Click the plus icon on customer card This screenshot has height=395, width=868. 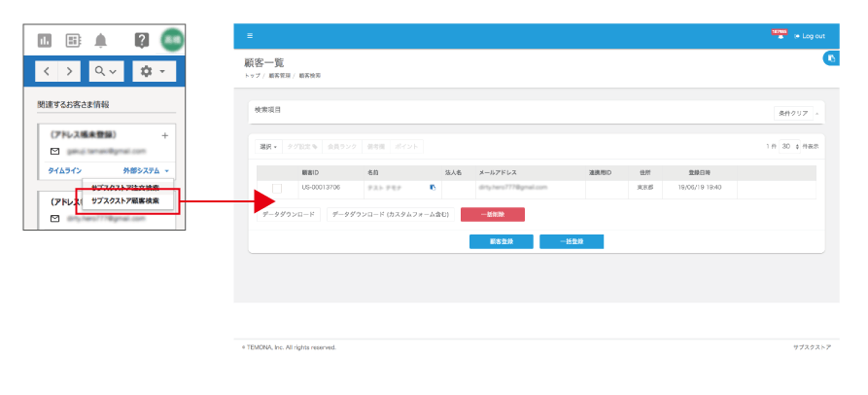pyautogui.click(x=164, y=135)
